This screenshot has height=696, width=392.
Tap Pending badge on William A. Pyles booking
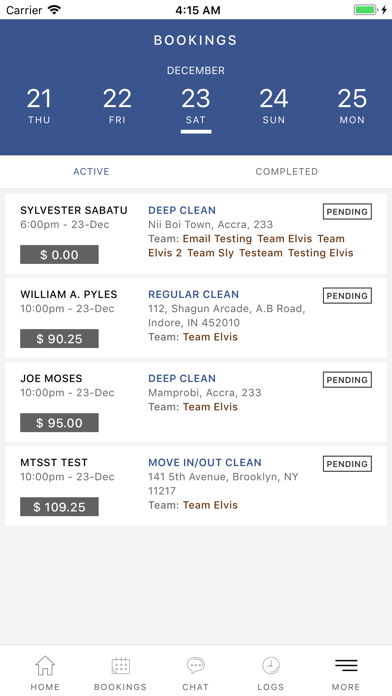347,296
